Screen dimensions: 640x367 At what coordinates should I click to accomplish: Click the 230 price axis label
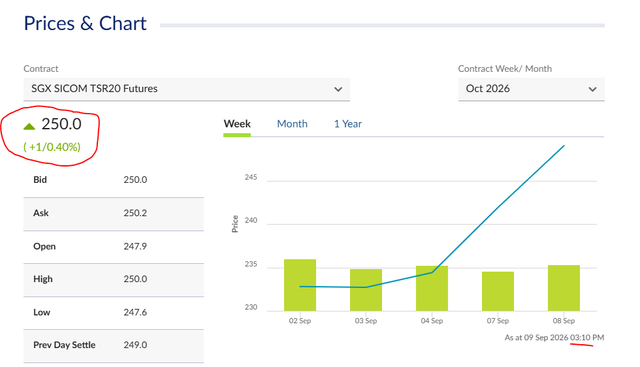pos(251,307)
